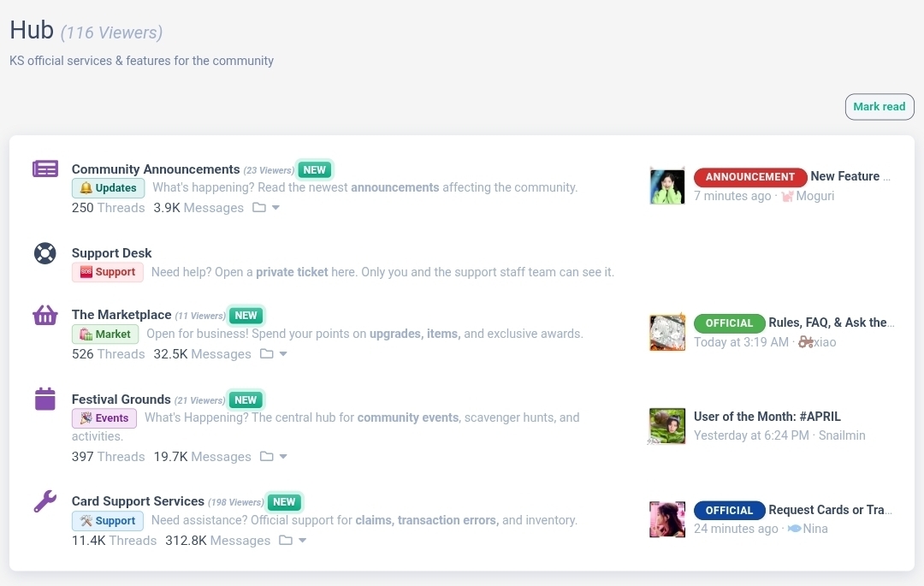
Task: Click Moguri's avatar thumbnail
Action: 667,186
